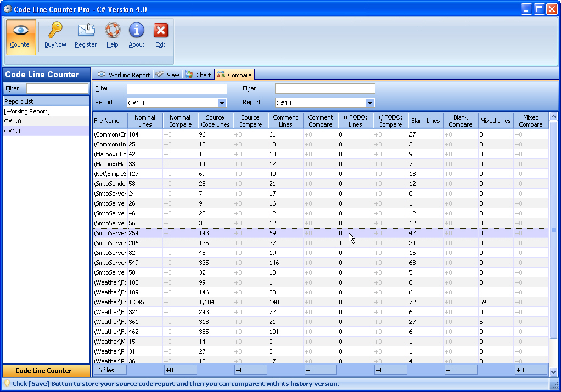
Task: Click the red Exit icon
Action: coord(161,30)
